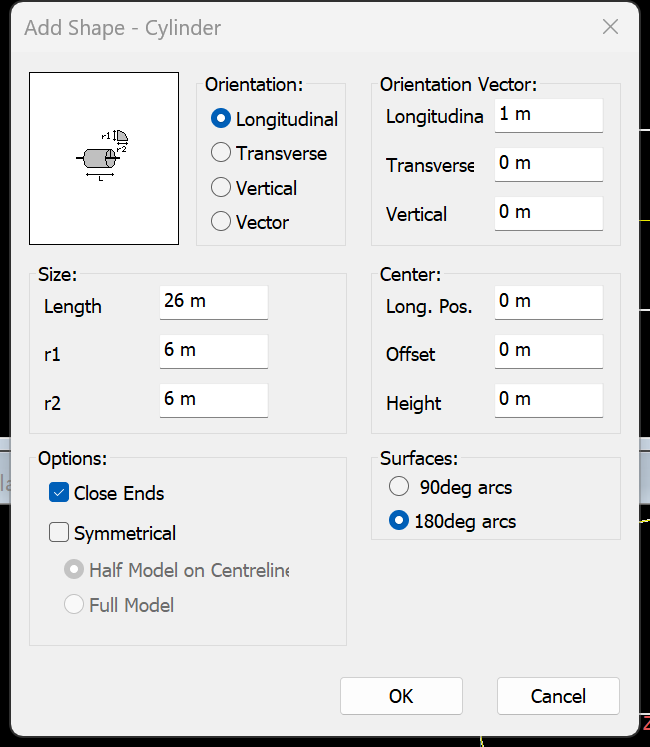Select Transverse orientation option
This screenshot has width=650, height=747.
[x=221, y=153]
